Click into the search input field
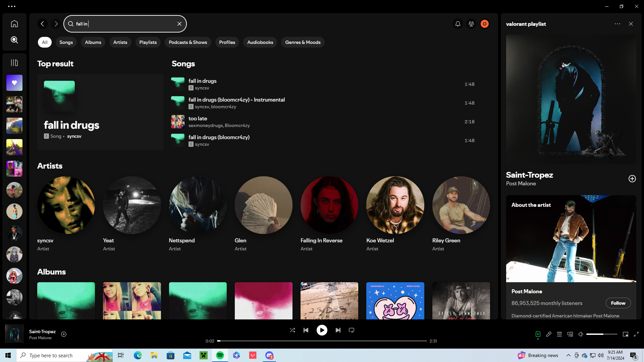This screenshot has width=644, height=362. pyautogui.click(x=125, y=24)
